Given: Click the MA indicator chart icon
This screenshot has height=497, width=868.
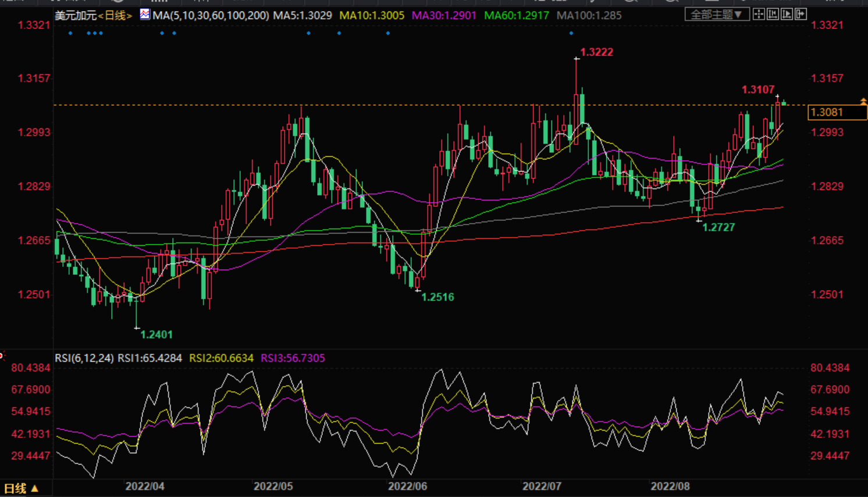Looking at the screenshot, I should coord(145,15).
